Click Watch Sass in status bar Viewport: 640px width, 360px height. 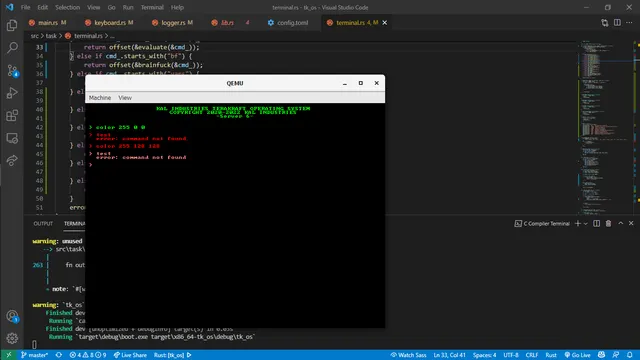pos(408,355)
